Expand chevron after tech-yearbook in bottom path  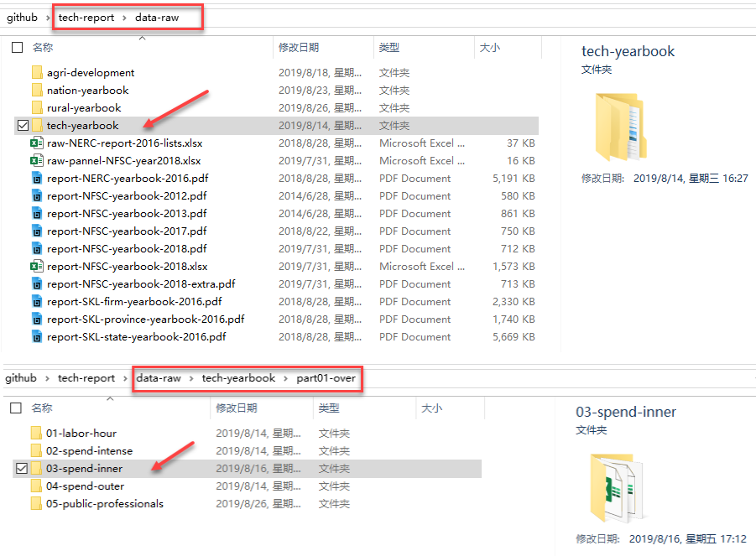(x=285, y=379)
